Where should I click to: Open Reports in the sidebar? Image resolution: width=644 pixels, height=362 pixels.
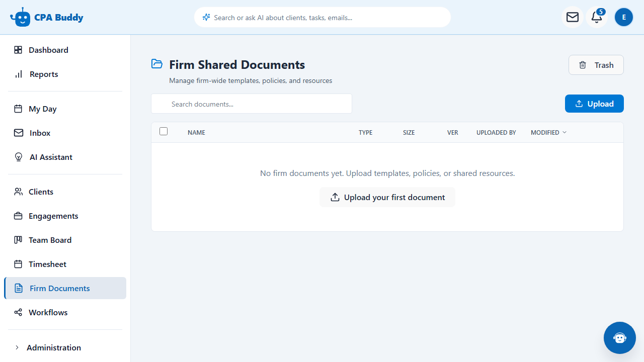tap(65, 74)
